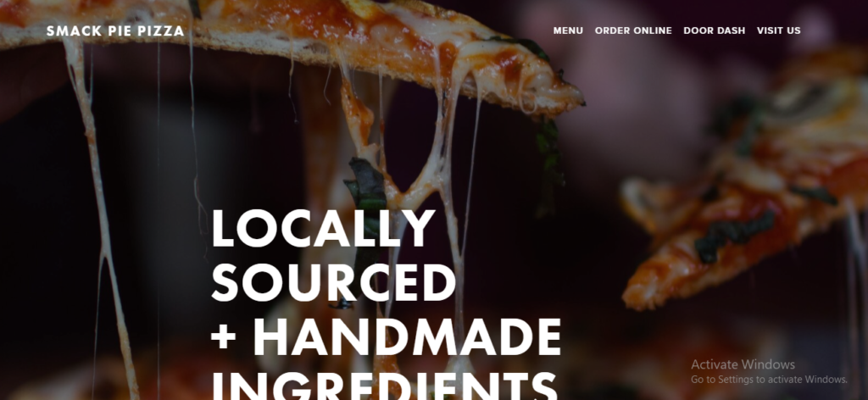Viewport: 868px width, 400px height.
Task: Click the lifted pizza slice tip
Action: (554, 92)
